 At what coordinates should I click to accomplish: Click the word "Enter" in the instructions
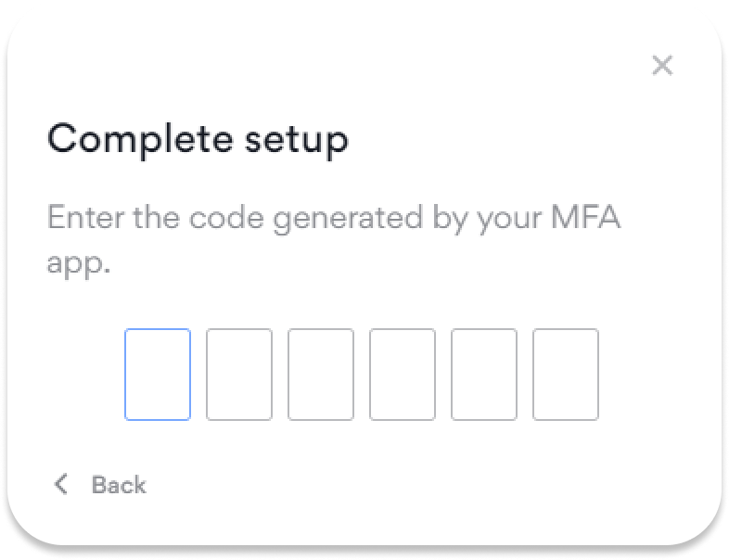point(78,220)
